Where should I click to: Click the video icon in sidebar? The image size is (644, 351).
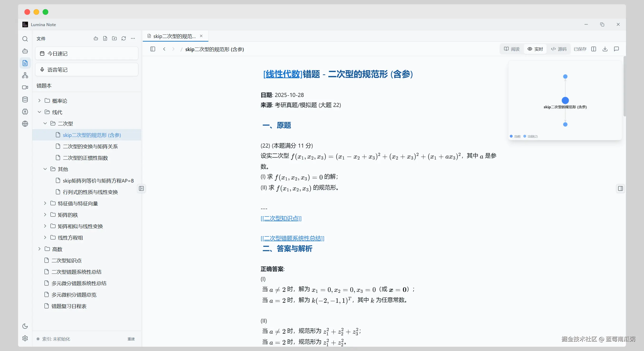[25, 87]
